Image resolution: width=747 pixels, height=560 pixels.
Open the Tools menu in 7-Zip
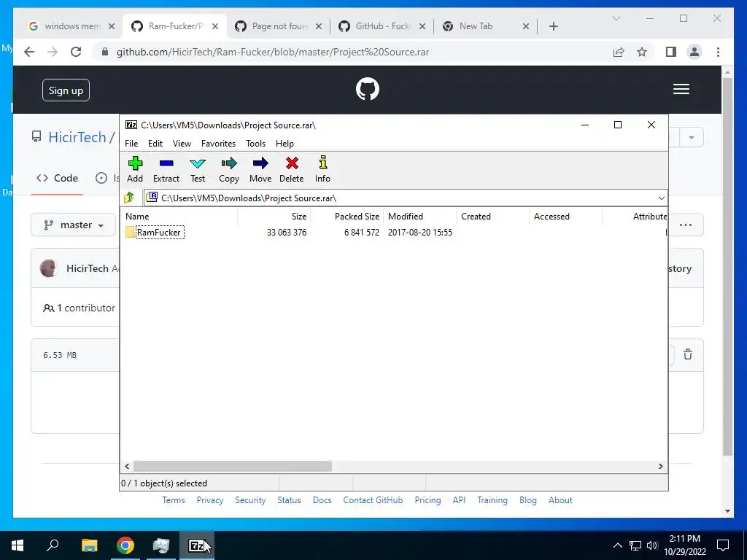pos(256,144)
